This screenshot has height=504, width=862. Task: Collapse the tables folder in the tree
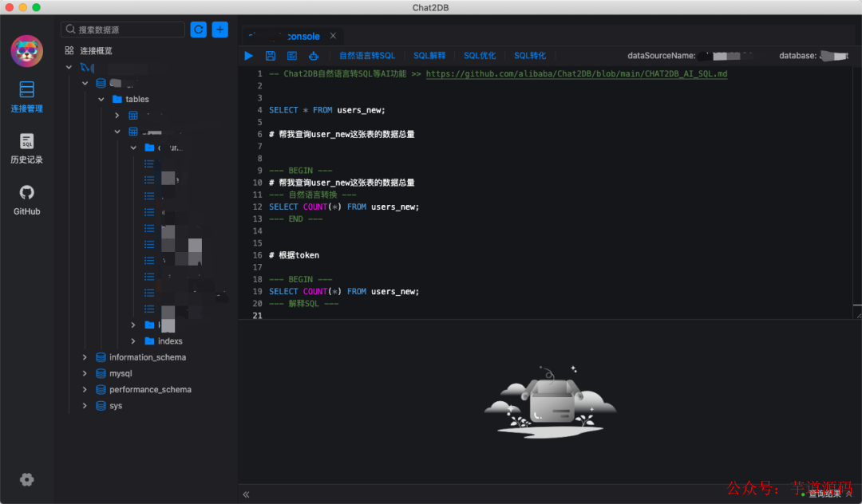[101, 99]
